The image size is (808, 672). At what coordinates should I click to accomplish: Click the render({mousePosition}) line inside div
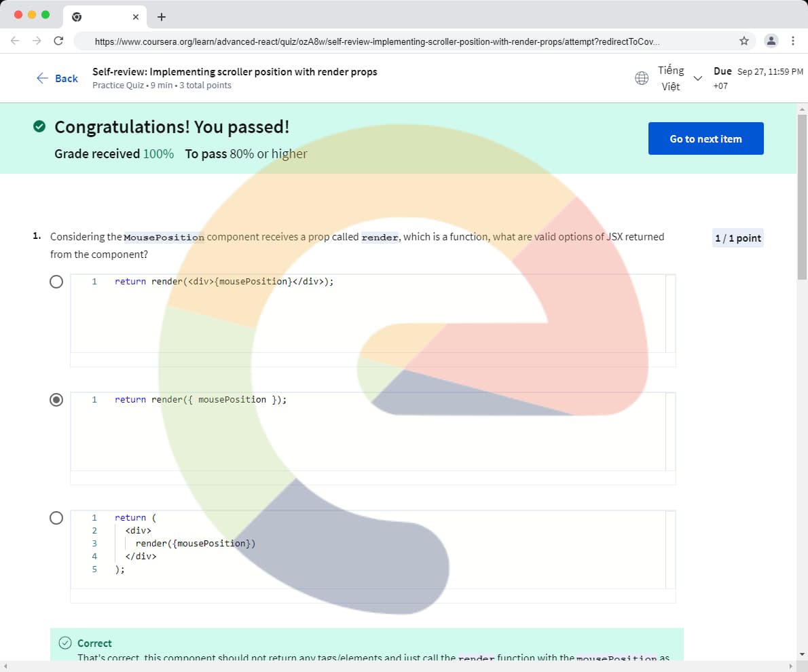[196, 543]
